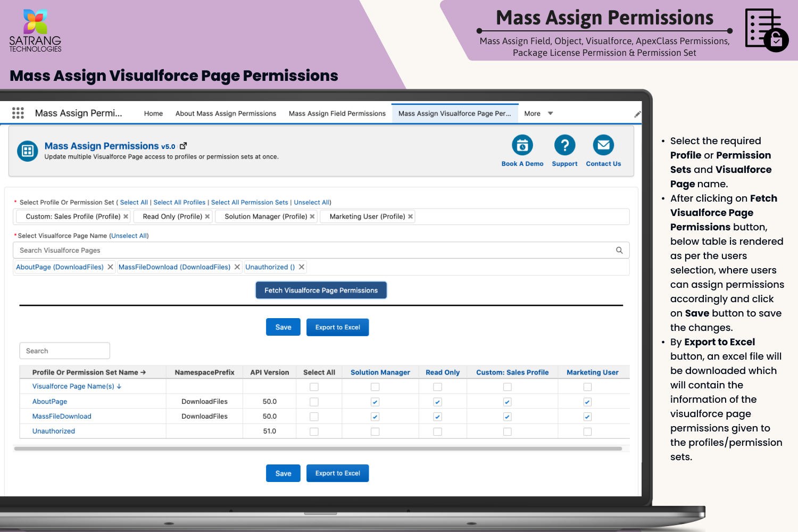
Task: Remove Custom: Sales Profile pill
Action: coord(126,217)
